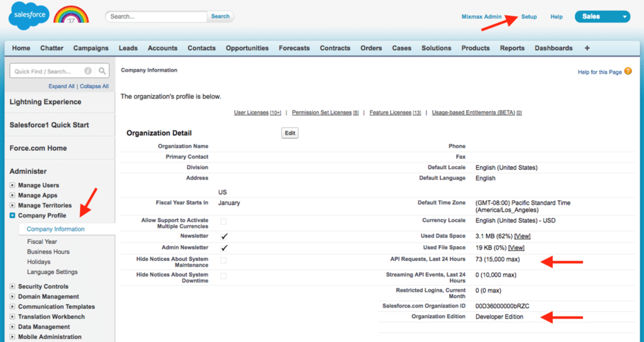Click the Quick Find magnifier icon
This screenshot has width=644, height=342.
coord(103,71)
